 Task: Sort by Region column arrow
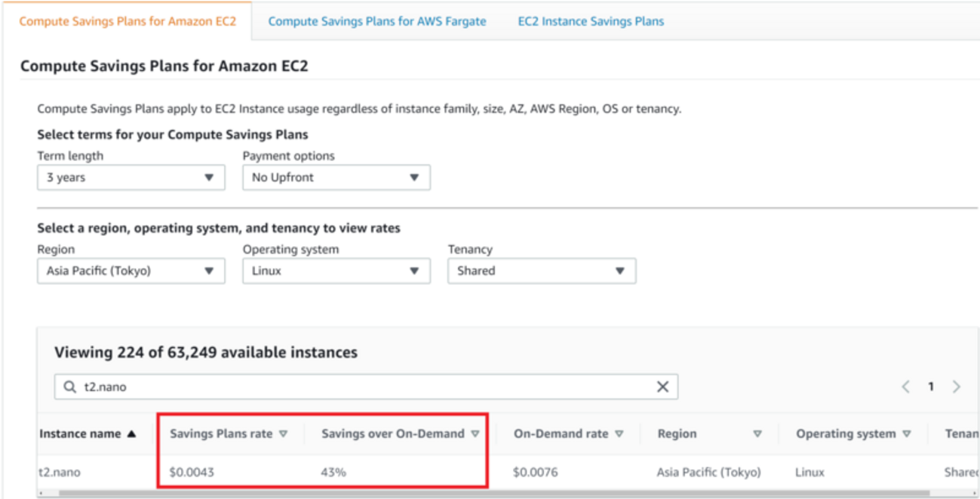click(x=757, y=434)
